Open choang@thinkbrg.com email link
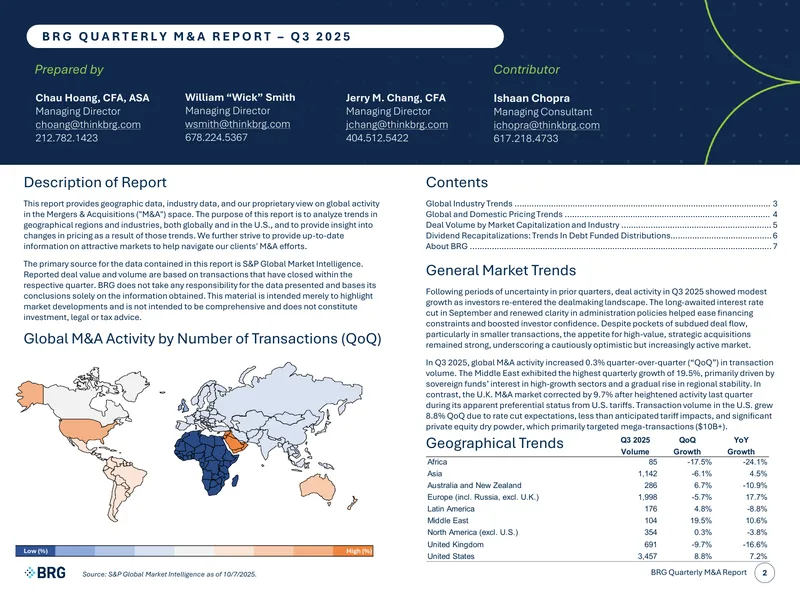Viewport: 800px width, 600px height. coord(88,124)
